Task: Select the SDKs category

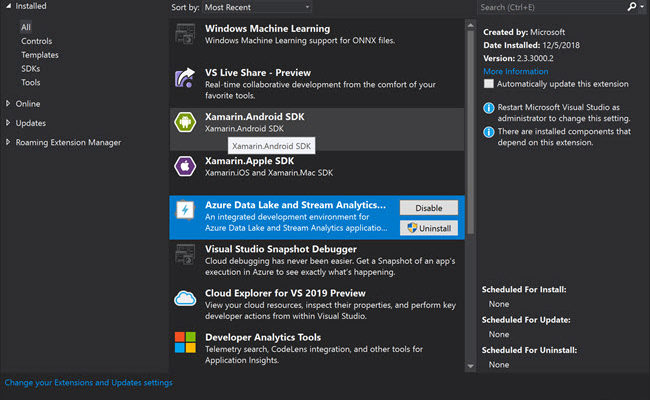Action: click(x=31, y=68)
